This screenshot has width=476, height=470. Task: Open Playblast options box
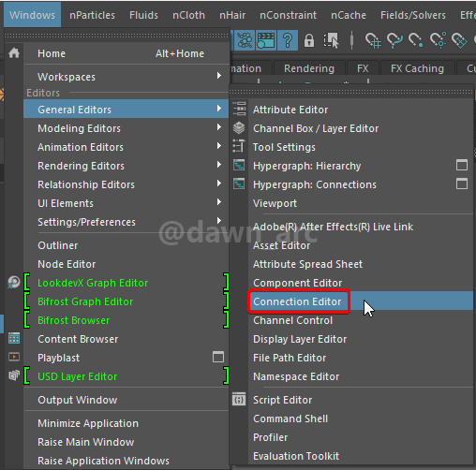[x=218, y=357]
